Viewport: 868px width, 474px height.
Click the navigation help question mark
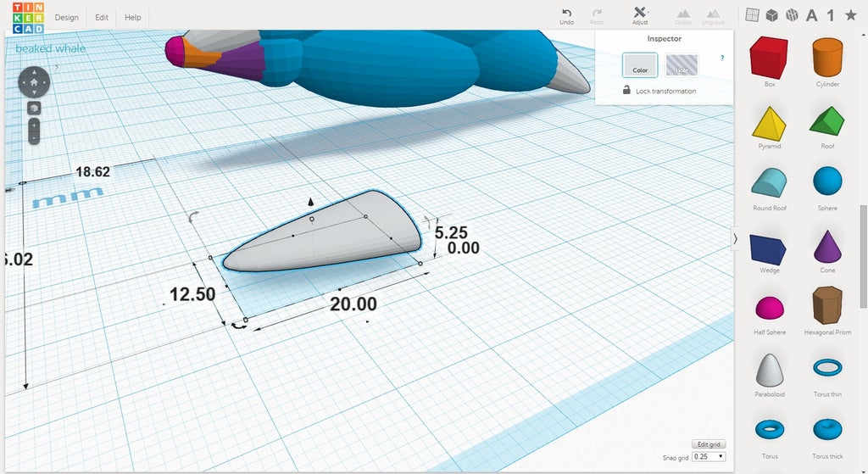point(57,68)
